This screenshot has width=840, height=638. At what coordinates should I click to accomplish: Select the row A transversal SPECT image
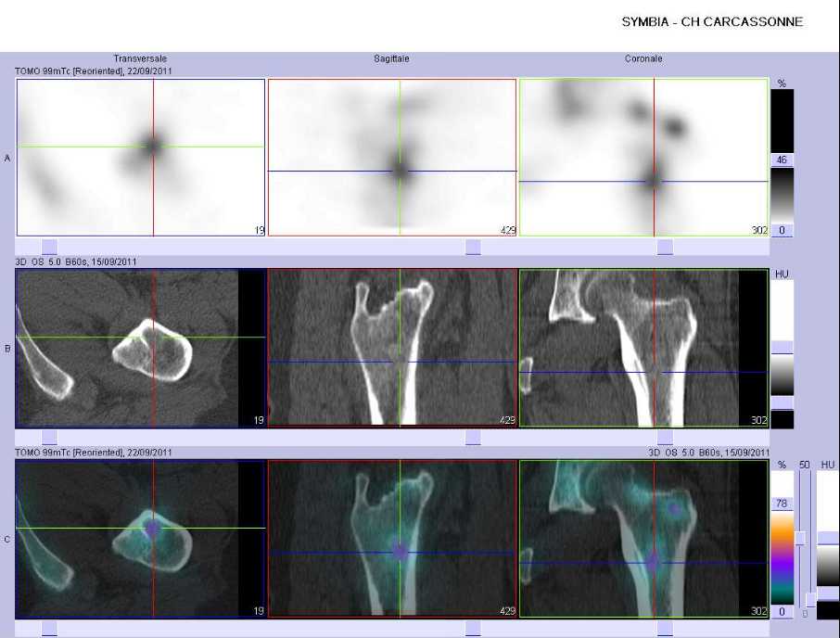141,158
